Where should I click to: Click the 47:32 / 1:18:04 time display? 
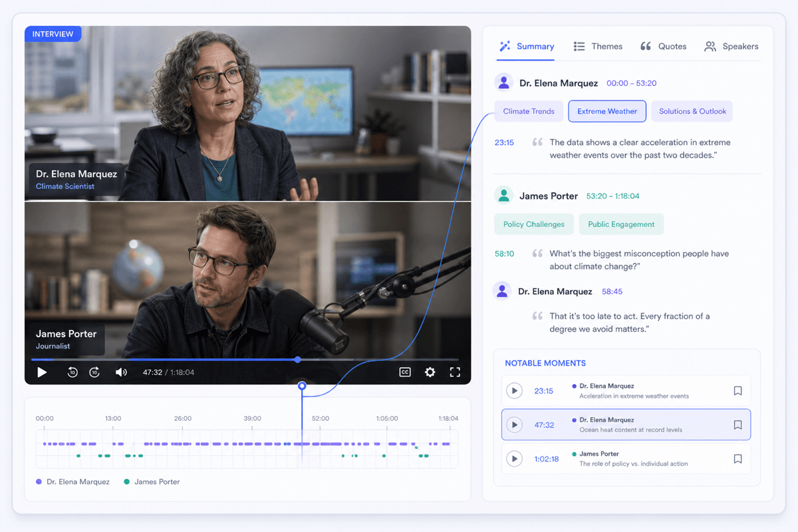coord(168,372)
